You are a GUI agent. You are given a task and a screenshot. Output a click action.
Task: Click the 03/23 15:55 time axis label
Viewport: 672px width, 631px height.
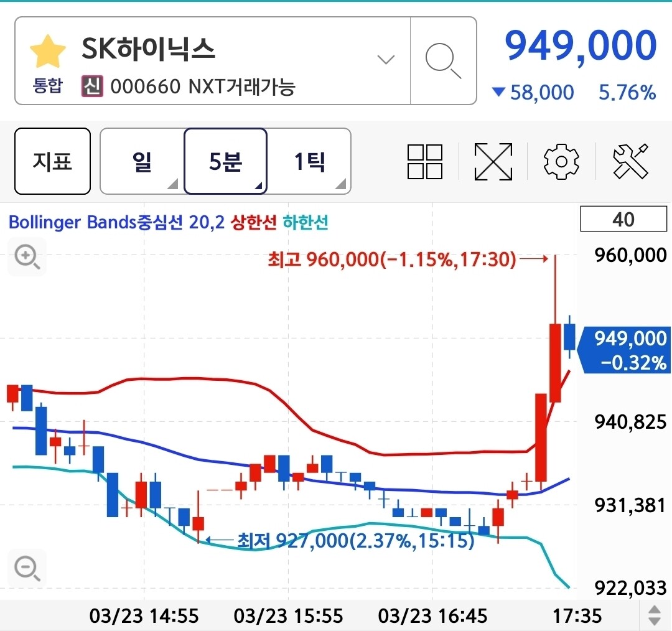click(289, 616)
